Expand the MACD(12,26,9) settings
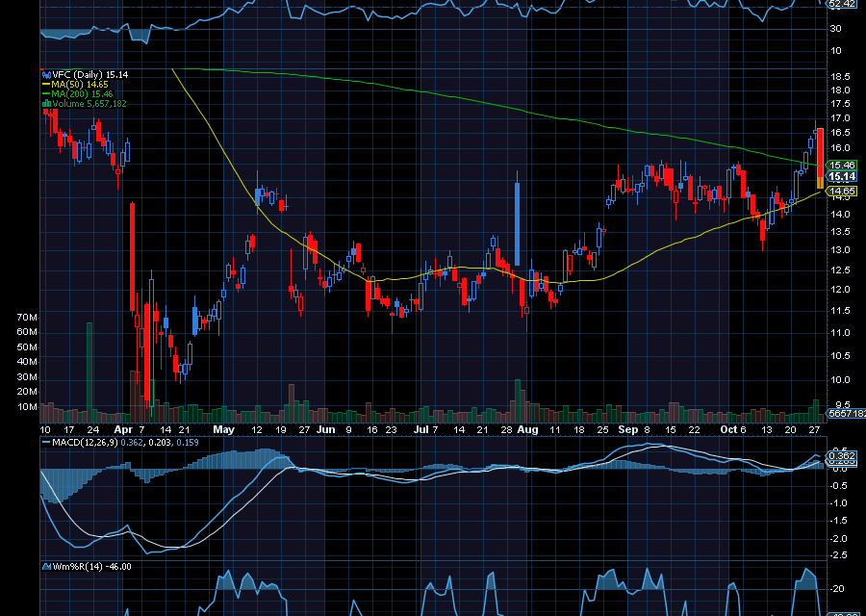The height and width of the screenshot is (616, 866). coord(87,442)
